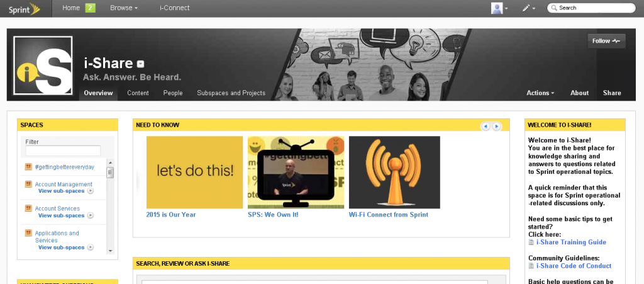Toggle Follow for the i-Share space
The width and height of the screenshot is (644, 284).
tap(606, 41)
